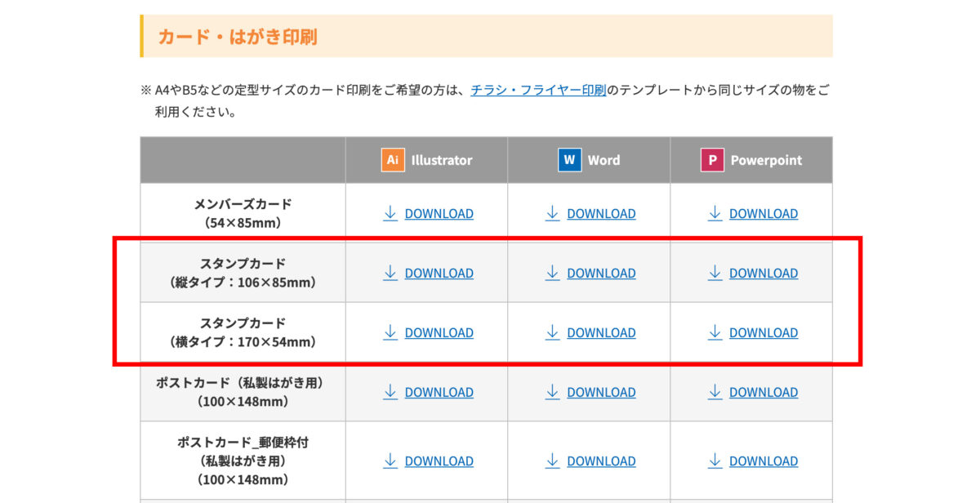
Task: Download Illustrator template for ポストカード_郵便枠付
Action: click(x=439, y=461)
